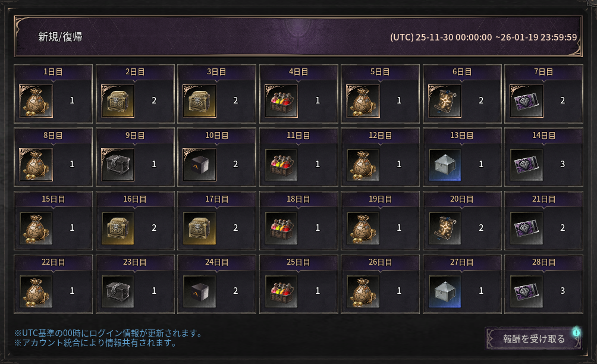Click the 22日目 day header label
The height and width of the screenshot is (364, 597).
pos(53,262)
